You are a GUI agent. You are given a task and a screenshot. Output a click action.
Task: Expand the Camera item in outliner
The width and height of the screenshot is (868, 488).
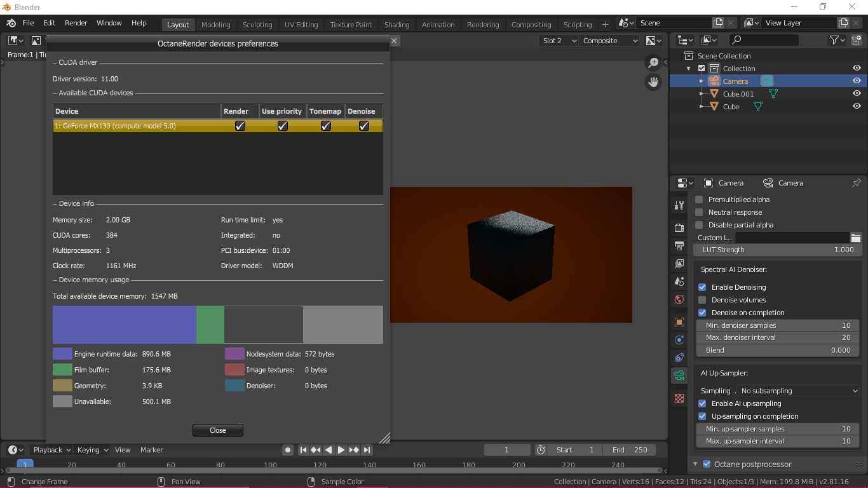(702, 81)
